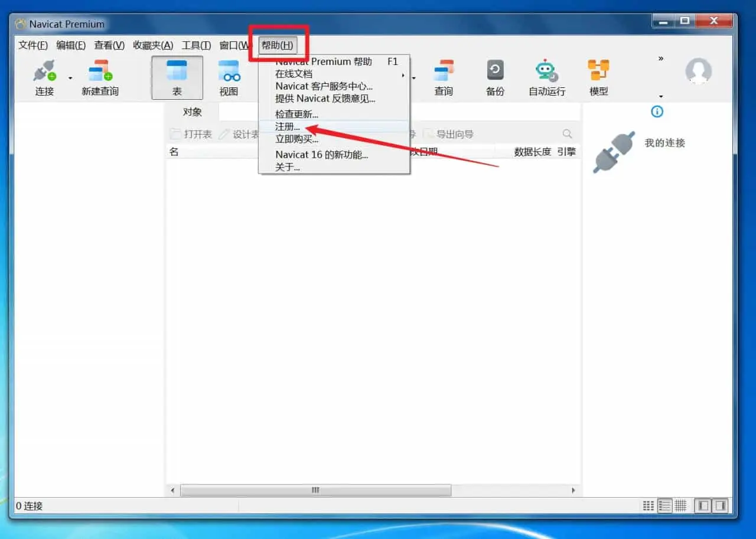The width and height of the screenshot is (756, 539).
Task: Toggle the left navigation pane button
Action: coord(703,506)
